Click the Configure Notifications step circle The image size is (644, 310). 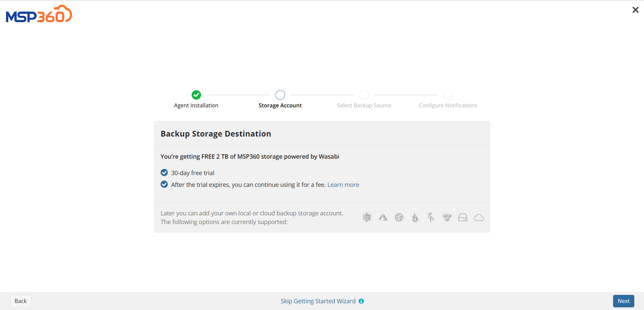click(x=448, y=95)
